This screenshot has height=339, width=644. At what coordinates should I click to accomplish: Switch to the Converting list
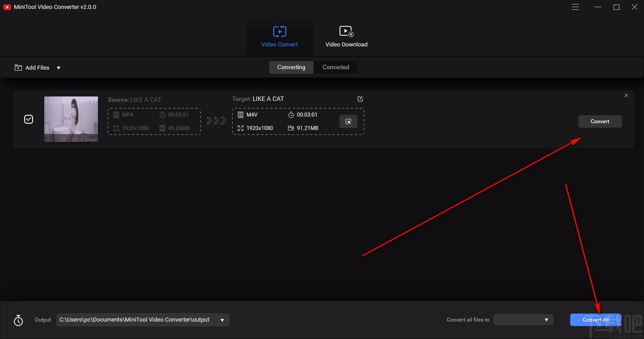coord(291,67)
